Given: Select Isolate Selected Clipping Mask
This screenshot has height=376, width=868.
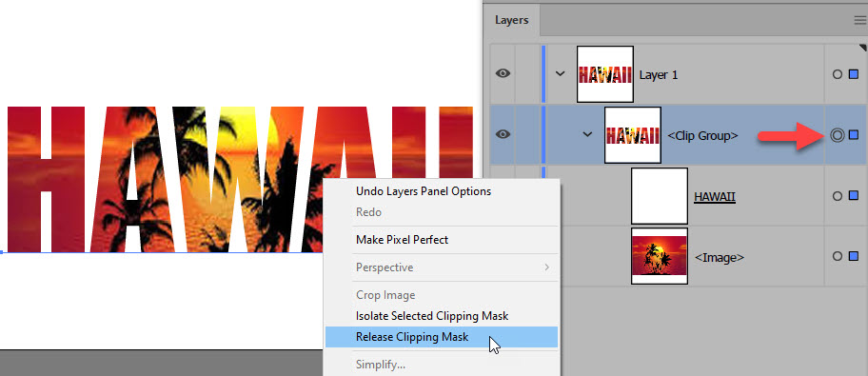Looking at the screenshot, I should pos(432,316).
